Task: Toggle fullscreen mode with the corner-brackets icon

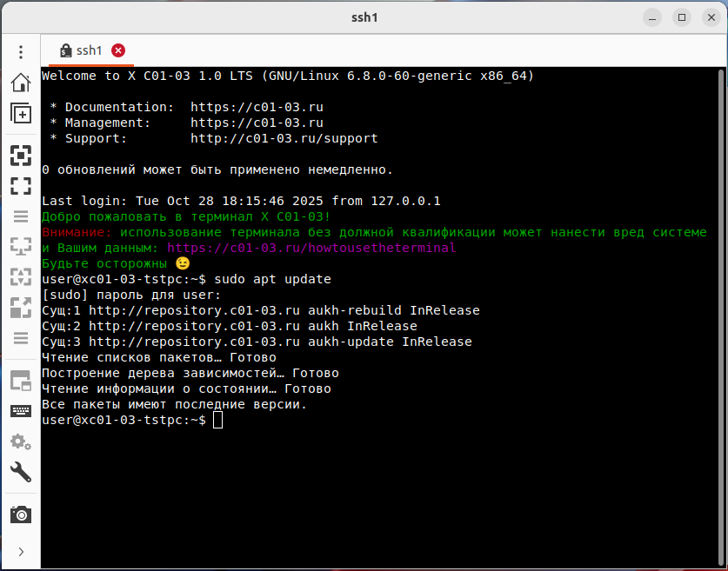Action: coord(20,186)
